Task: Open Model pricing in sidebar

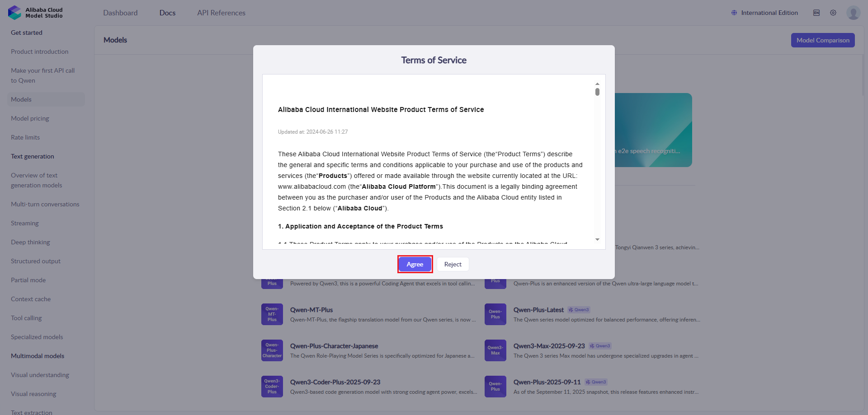Action: (x=30, y=118)
